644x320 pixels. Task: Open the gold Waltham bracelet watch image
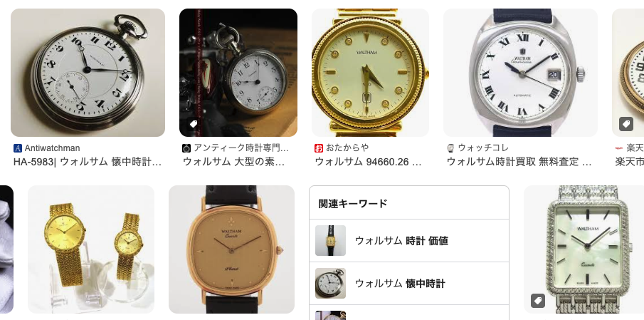click(x=370, y=73)
